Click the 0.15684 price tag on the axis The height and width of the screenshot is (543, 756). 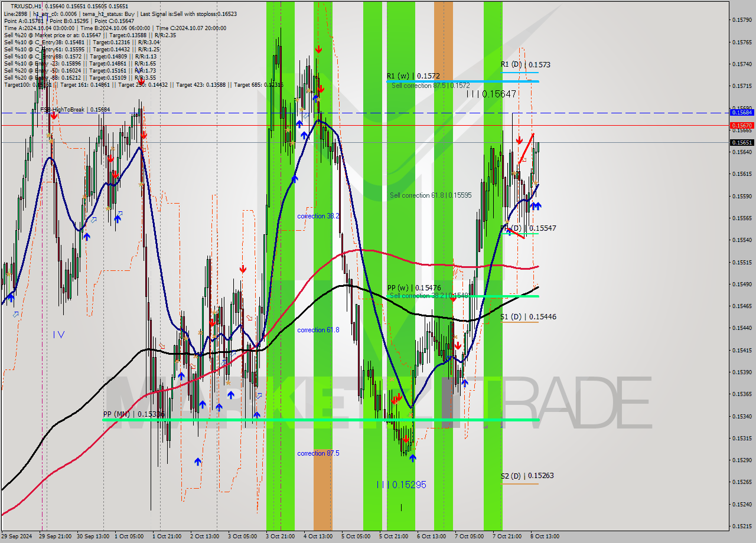[741, 112]
